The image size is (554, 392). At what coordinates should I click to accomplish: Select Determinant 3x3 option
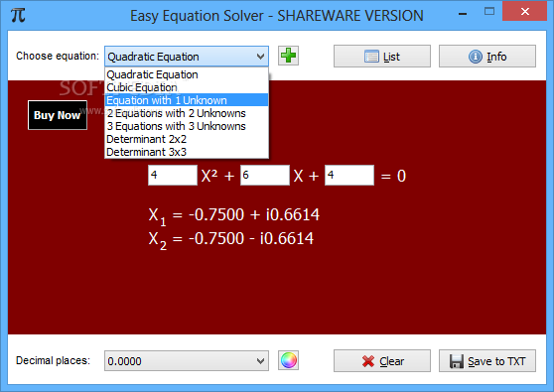tap(187, 152)
